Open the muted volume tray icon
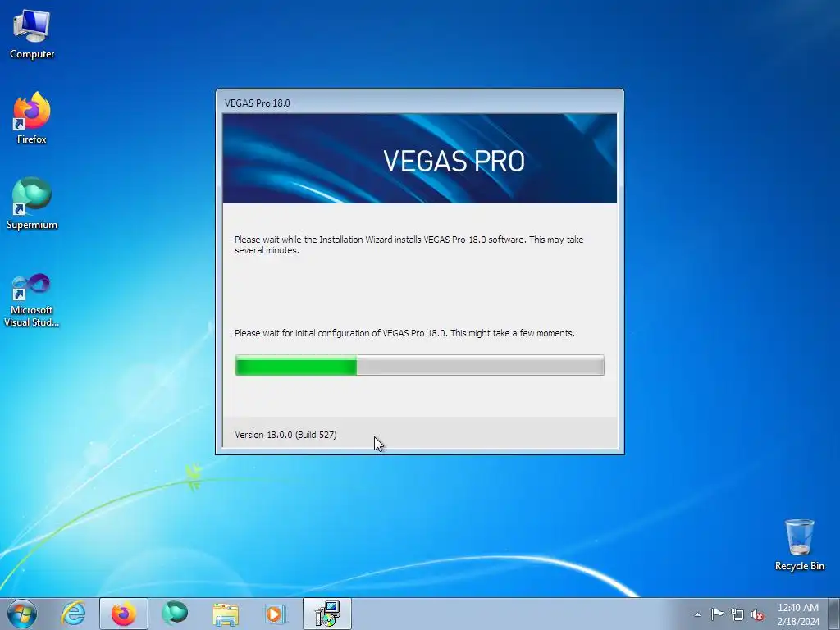This screenshot has width=840, height=630. pyautogui.click(x=757, y=614)
